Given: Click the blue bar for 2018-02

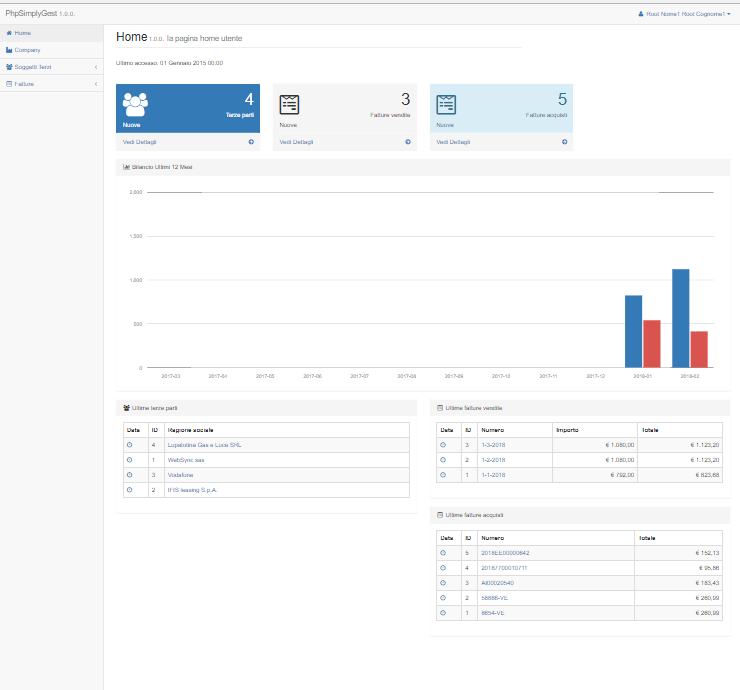Looking at the screenshot, I should pos(681,318).
